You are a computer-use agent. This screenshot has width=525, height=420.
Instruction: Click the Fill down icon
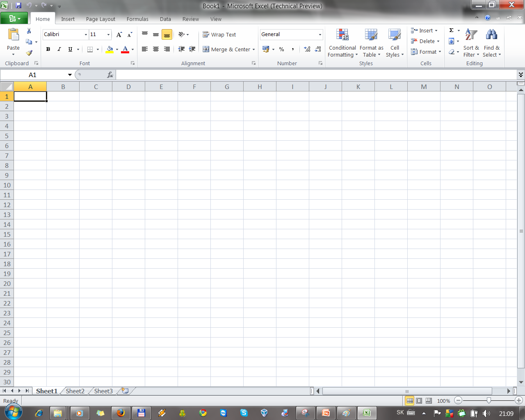451,41
